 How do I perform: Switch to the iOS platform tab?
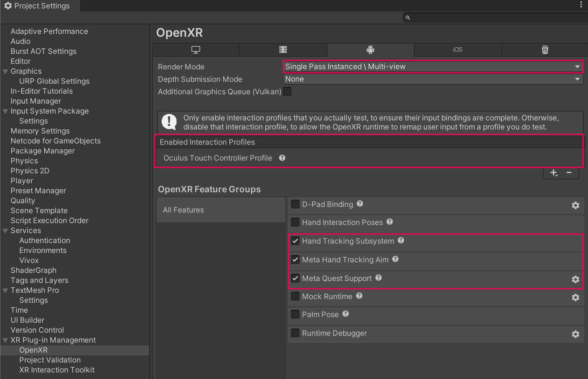point(457,49)
